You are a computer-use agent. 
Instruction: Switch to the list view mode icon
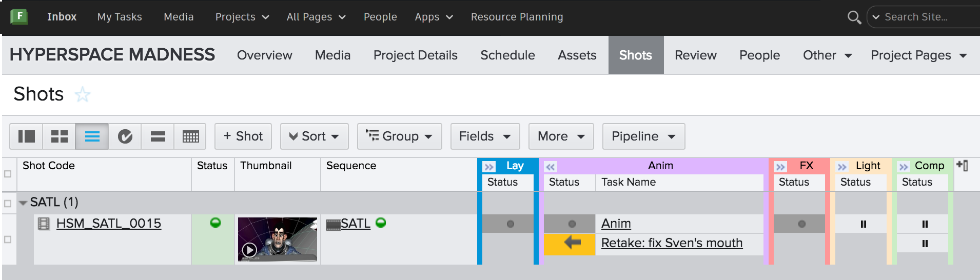(x=92, y=136)
